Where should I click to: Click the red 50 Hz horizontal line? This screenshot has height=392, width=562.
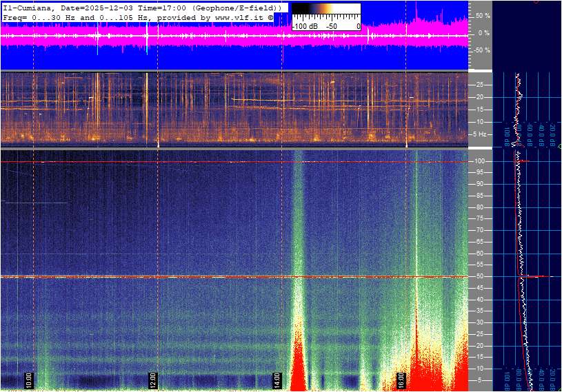207,277
